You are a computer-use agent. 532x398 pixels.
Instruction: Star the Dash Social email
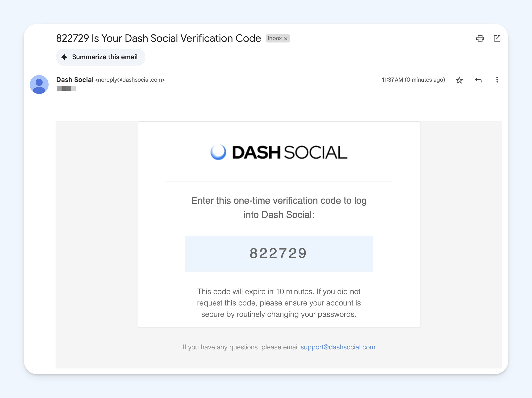(459, 80)
